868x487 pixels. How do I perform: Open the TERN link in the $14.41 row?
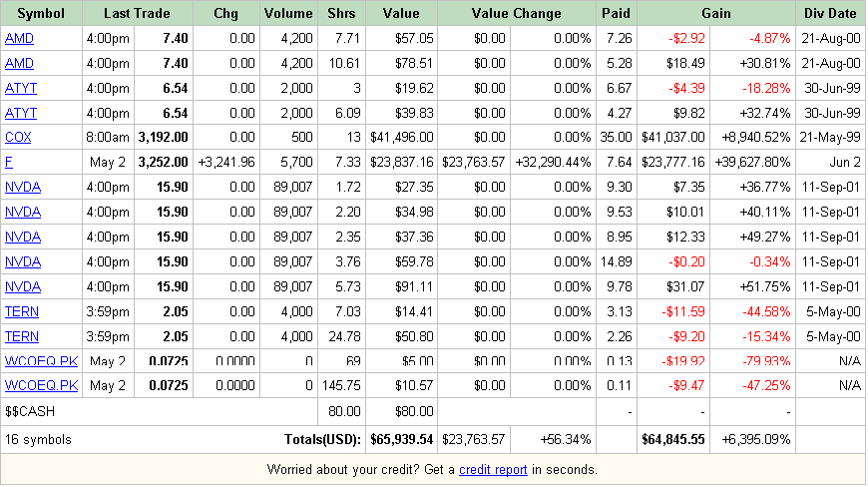tap(22, 311)
